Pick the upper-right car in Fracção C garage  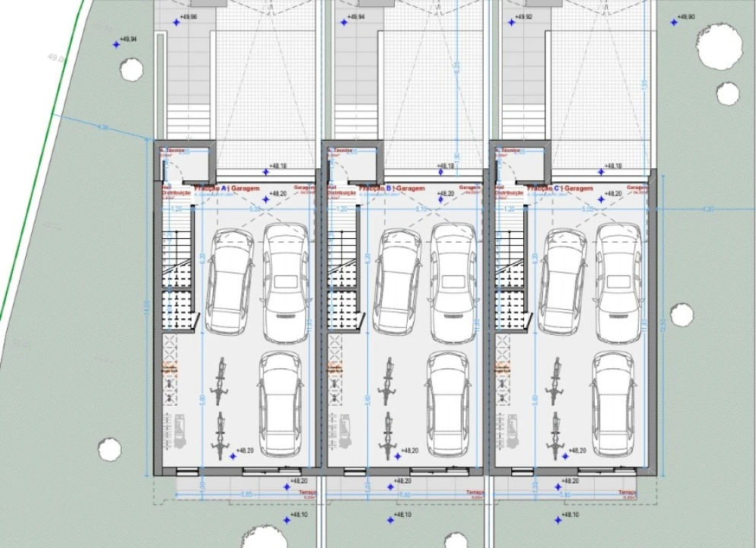[617, 280]
